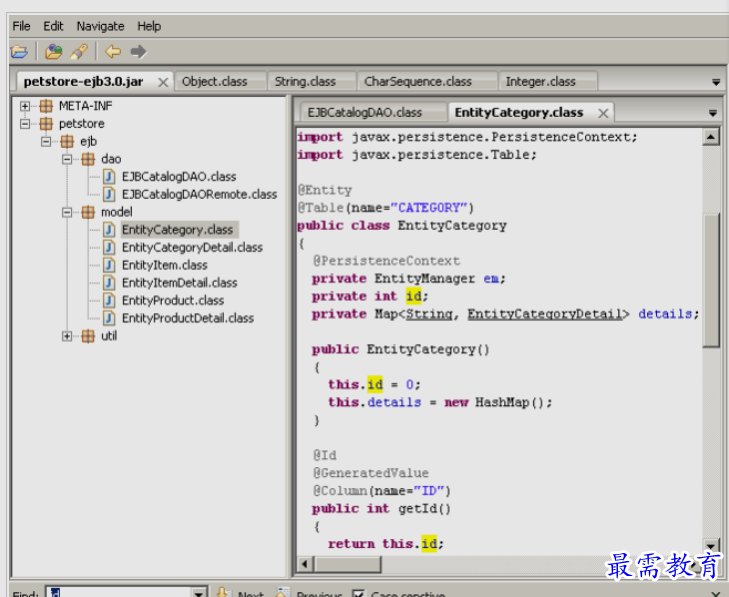Toggle the Case sensitive checkbox
Viewport: 729px width, 597px height.
(x=358, y=593)
